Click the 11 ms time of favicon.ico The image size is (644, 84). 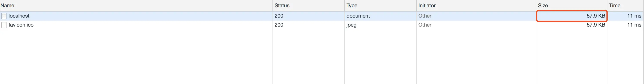(634, 25)
